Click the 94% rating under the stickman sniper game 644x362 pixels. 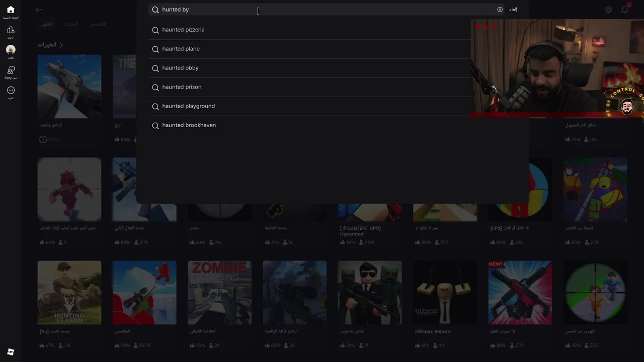click(122, 345)
